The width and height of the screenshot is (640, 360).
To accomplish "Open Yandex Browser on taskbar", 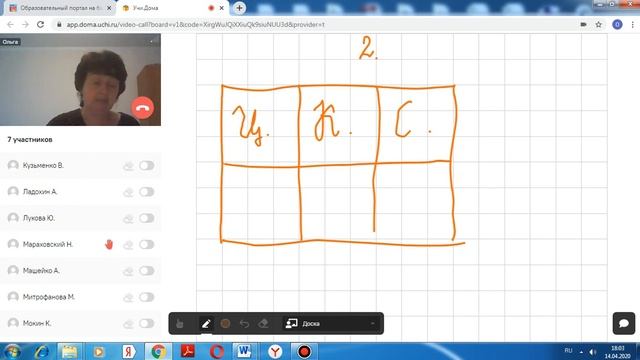I will point(275,351).
